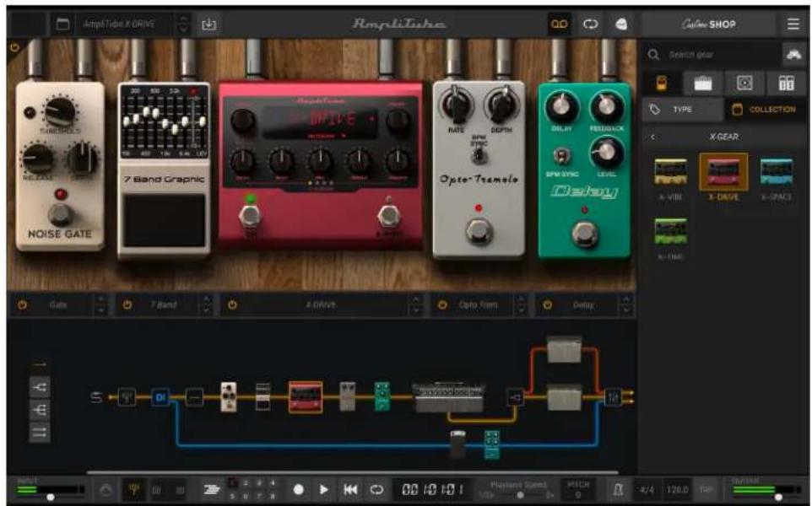
Task: Stomp the Opto-Tremolo footswitch
Action: (x=479, y=230)
